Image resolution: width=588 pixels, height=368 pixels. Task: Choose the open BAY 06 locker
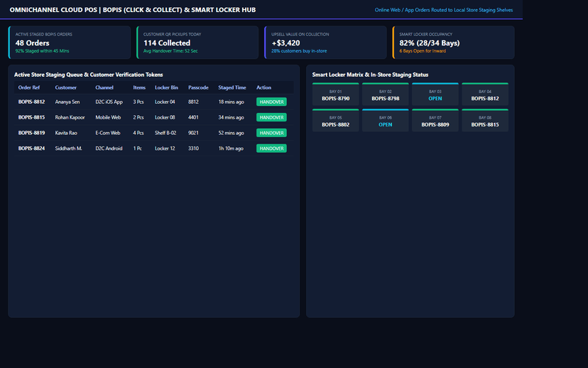[385, 120]
